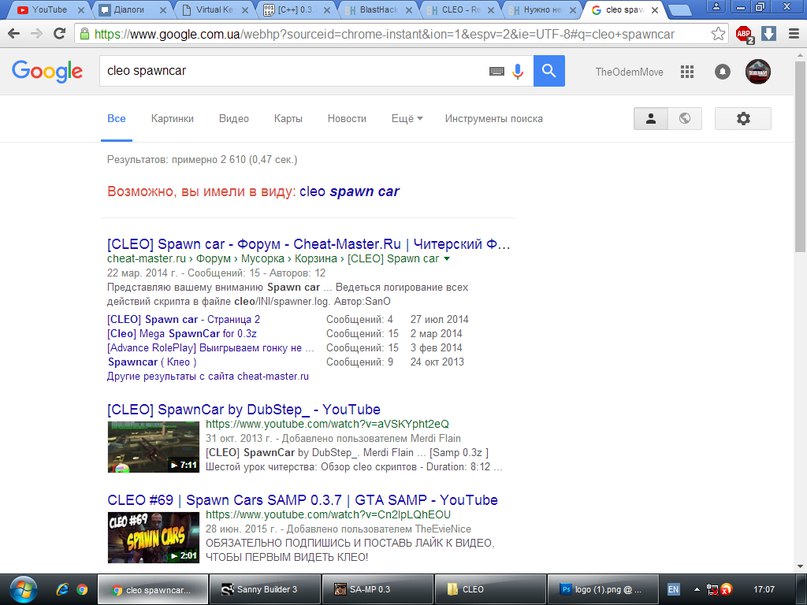Show hidden tray icons arrow
Image resolution: width=807 pixels, height=605 pixels.
697,590
